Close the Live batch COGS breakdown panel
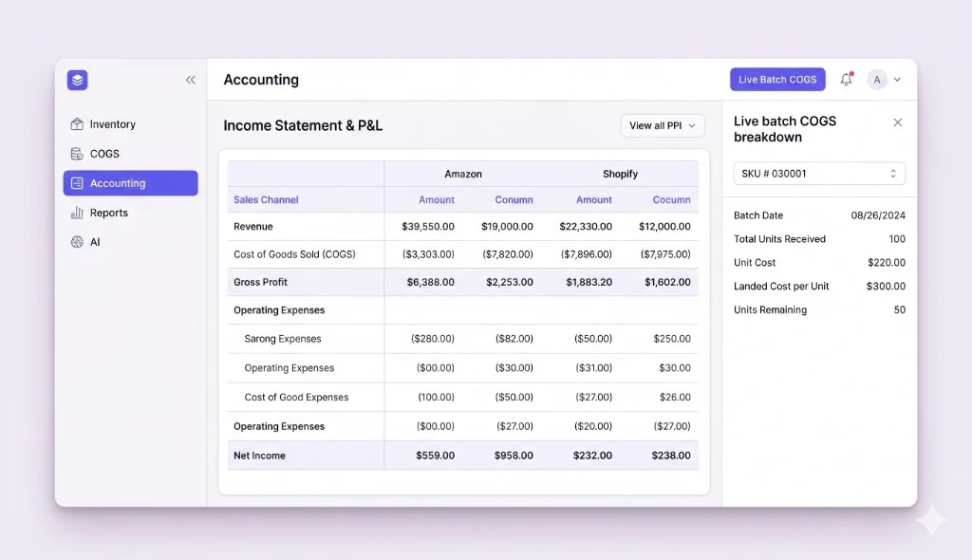Image resolution: width=972 pixels, height=560 pixels. [x=898, y=122]
